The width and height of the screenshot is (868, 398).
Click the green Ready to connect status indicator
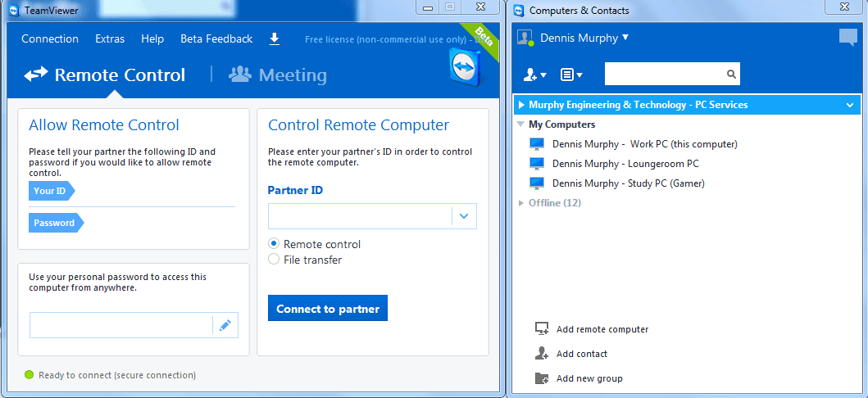pos(30,375)
